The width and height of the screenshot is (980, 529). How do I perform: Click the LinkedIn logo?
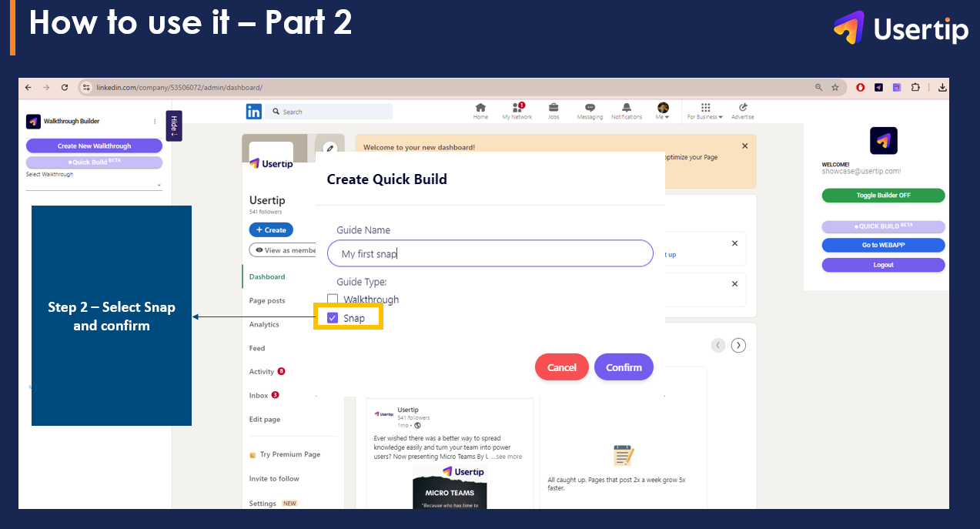(253, 112)
